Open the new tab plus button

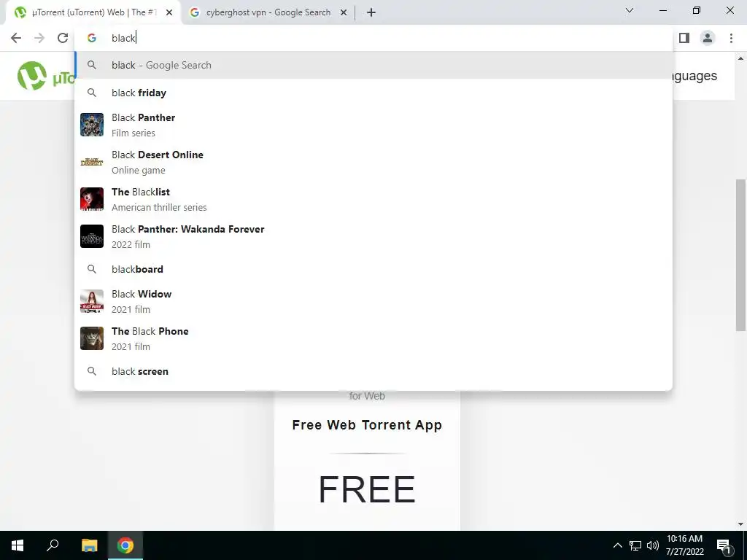[x=371, y=13]
